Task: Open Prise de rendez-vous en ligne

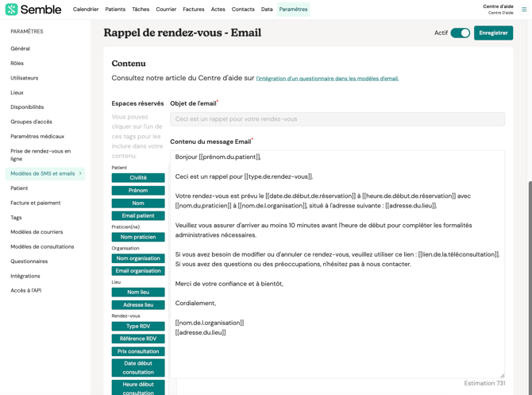Action: (x=40, y=155)
